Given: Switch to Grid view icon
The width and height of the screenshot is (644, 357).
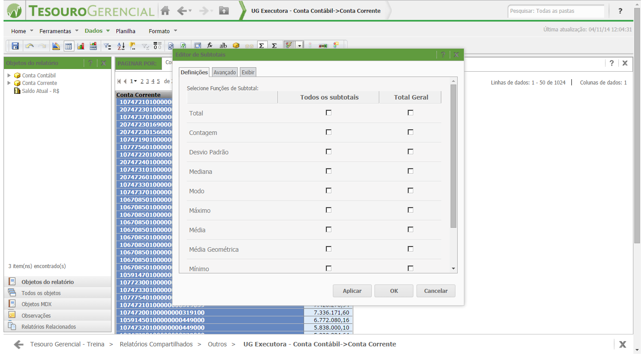Looking at the screenshot, I should (69, 46).
